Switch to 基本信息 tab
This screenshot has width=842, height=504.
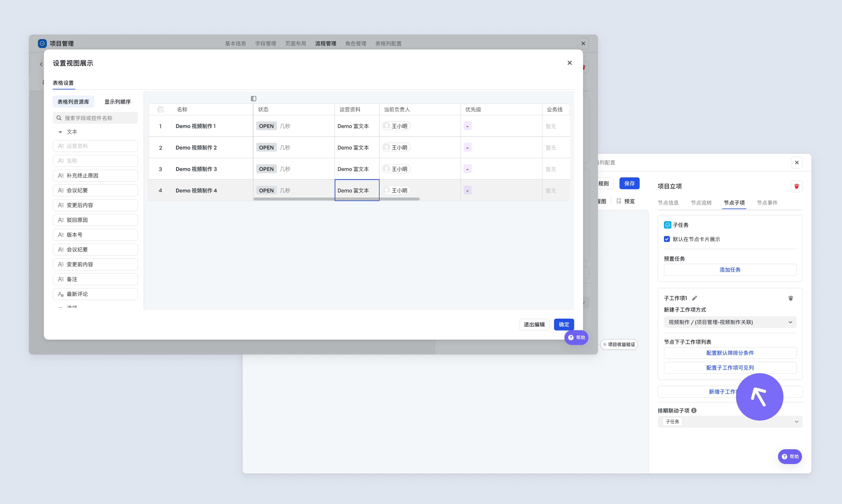pos(236,44)
